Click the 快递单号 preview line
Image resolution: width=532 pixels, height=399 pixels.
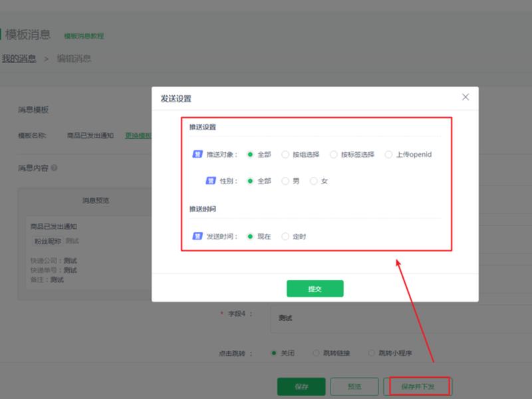54,270
